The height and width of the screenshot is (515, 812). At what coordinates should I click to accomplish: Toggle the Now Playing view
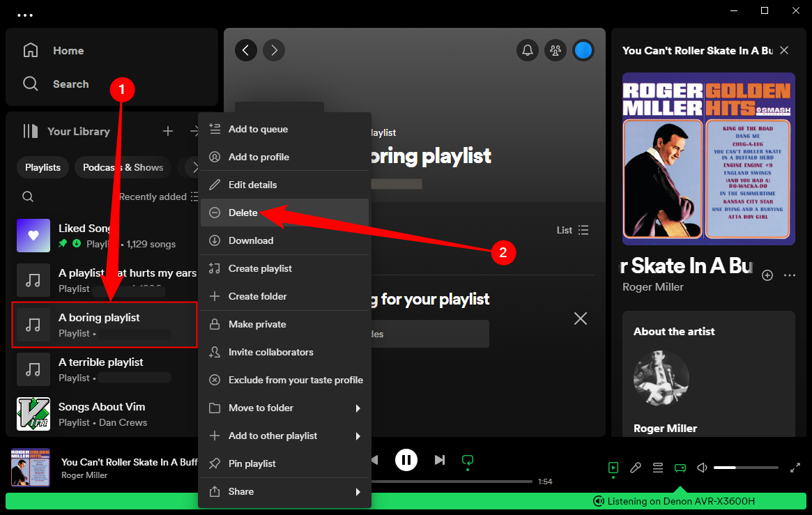click(x=613, y=468)
